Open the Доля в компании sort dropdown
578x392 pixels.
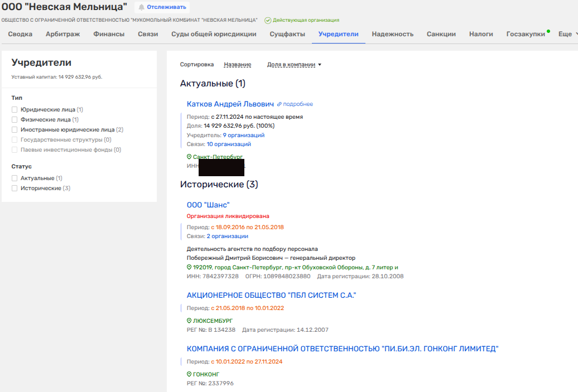click(x=294, y=65)
